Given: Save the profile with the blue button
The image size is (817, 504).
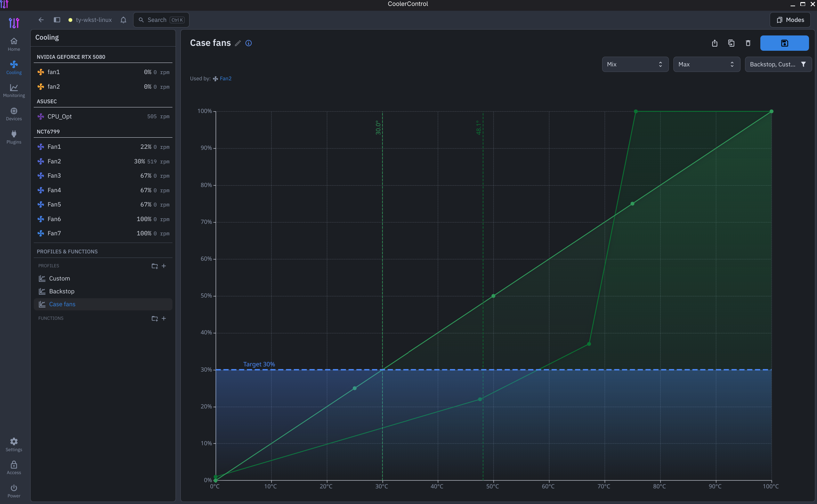Looking at the screenshot, I should pyautogui.click(x=784, y=43).
